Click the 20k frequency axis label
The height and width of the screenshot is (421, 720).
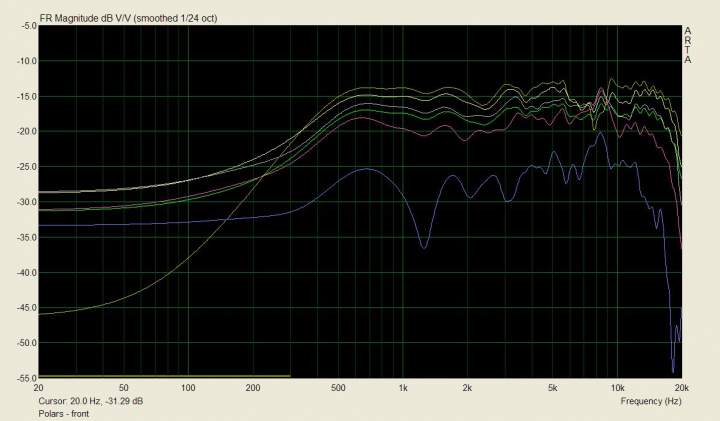click(x=681, y=386)
